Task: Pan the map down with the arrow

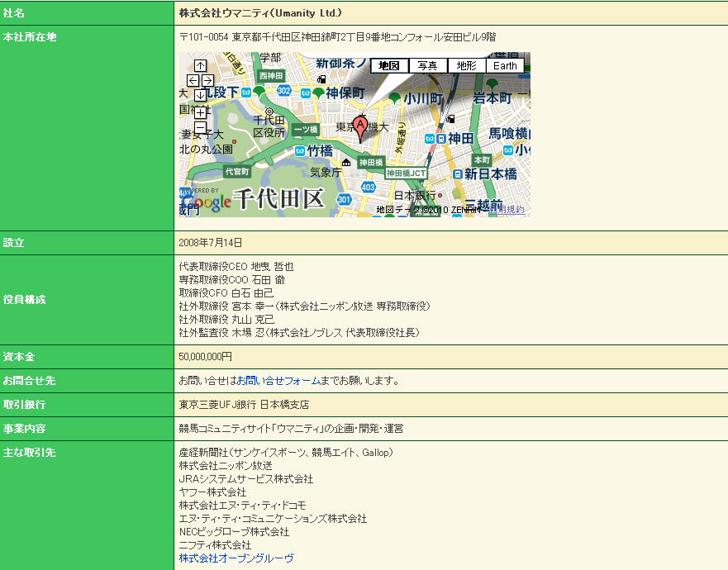Action: click(200, 95)
